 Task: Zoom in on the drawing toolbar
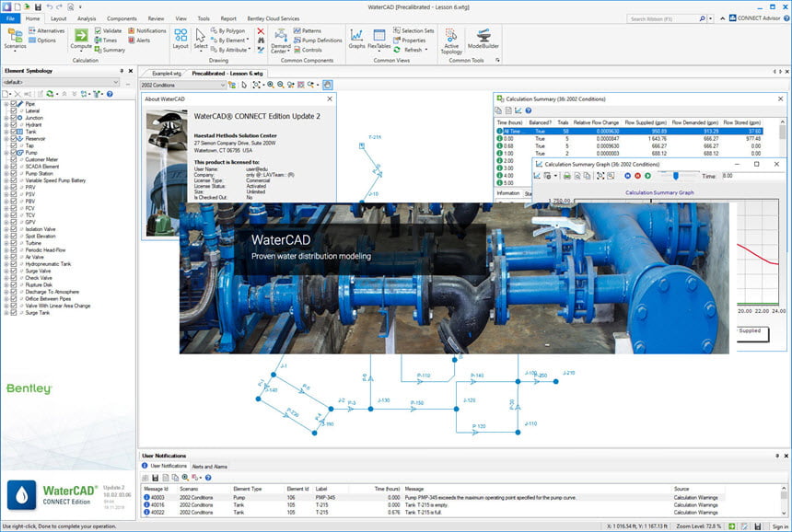[271, 85]
